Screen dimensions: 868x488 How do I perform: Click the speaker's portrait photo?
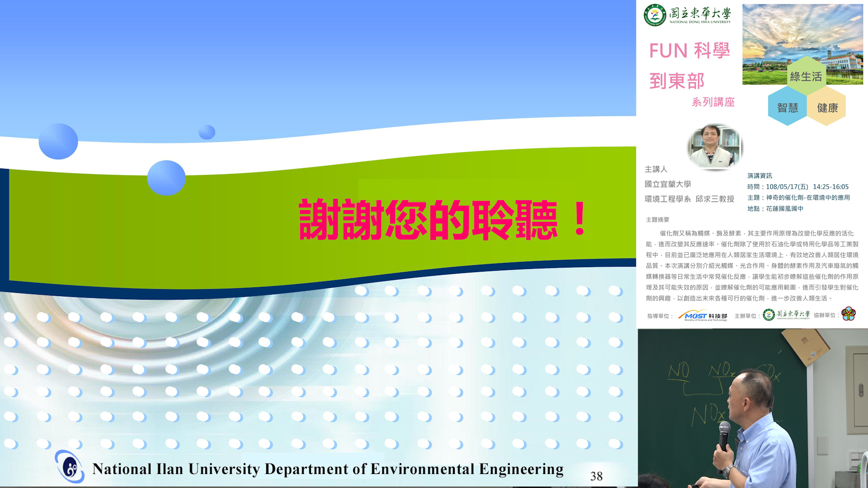click(x=715, y=147)
